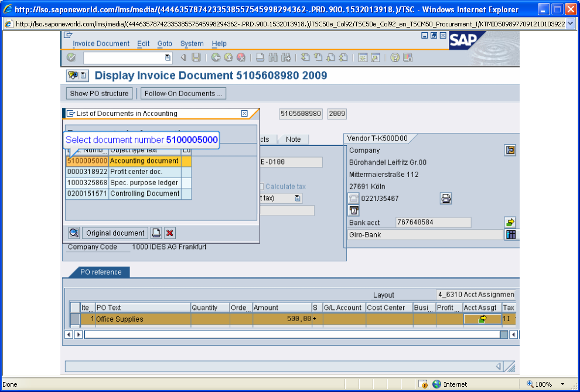Click the Amount column header
580x392 pixels.
click(282, 308)
